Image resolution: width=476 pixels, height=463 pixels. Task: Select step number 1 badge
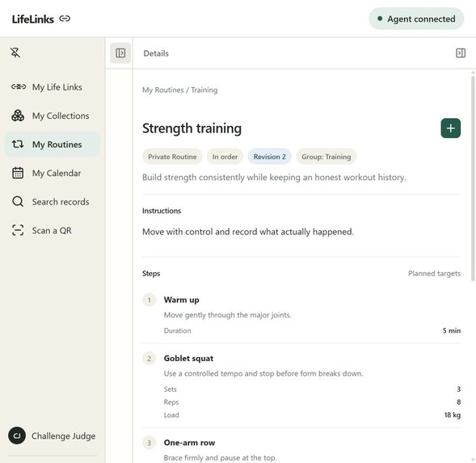click(149, 300)
